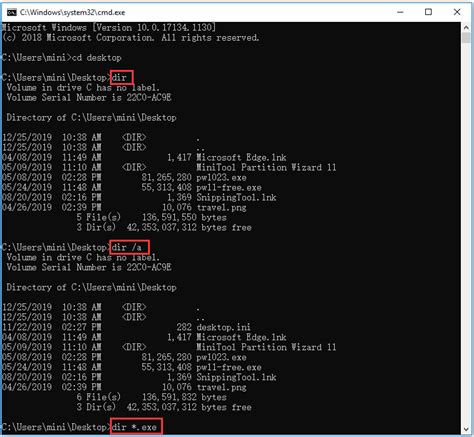Click 'pw11-free.exe' in the second listing
Viewport: 474px width, 437px height.
coord(229,367)
